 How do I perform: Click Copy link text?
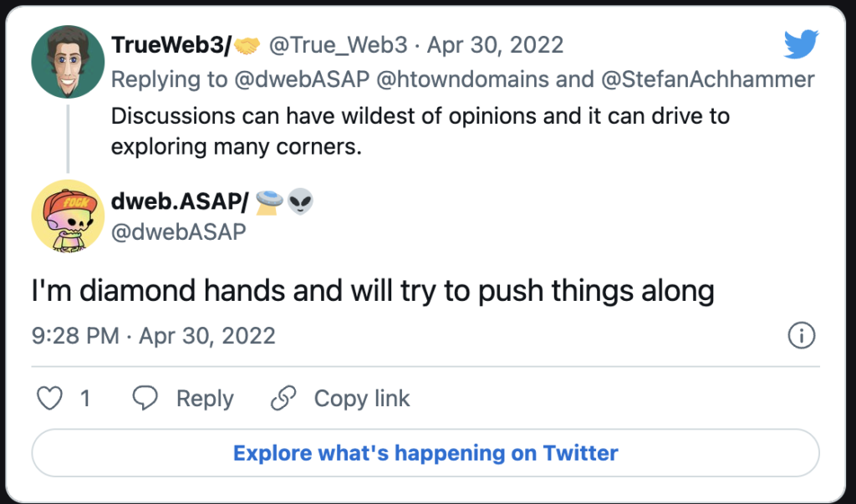(361, 399)
